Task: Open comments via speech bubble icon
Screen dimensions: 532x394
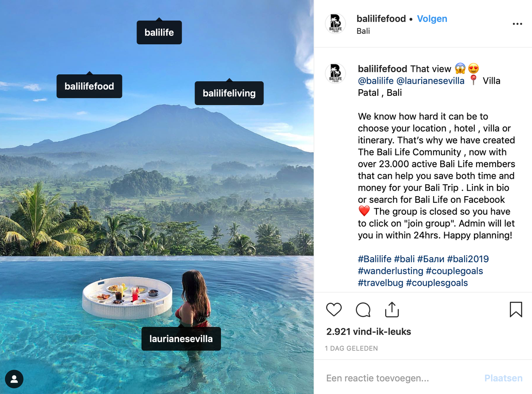Action: [x=363, y=310]
